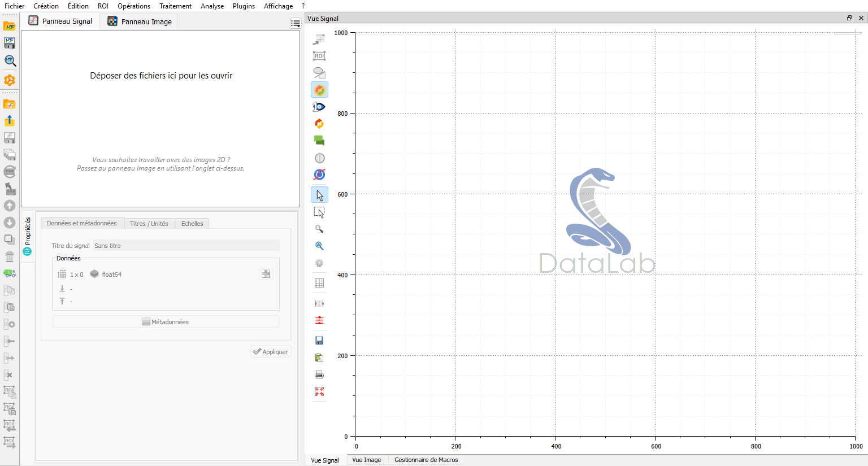868x466 pixels.
Task: Open the Traitement menu
Action: (175, 6)
